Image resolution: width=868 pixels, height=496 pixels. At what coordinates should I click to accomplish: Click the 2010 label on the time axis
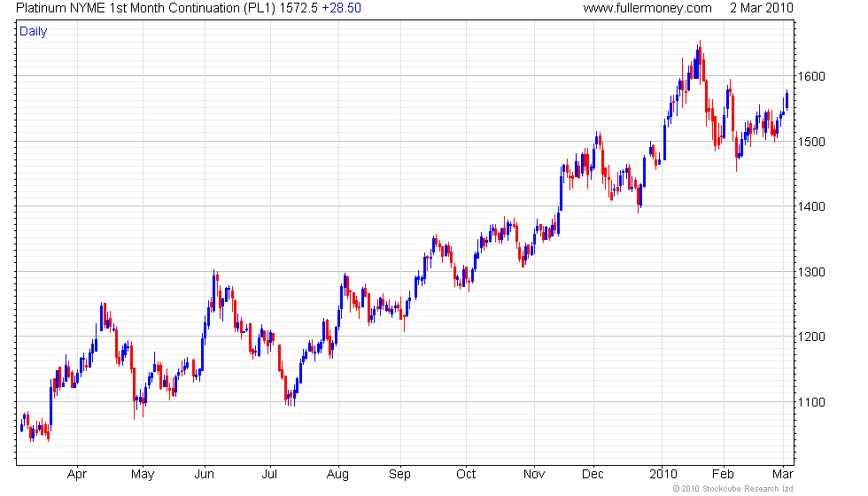point(663,475)
